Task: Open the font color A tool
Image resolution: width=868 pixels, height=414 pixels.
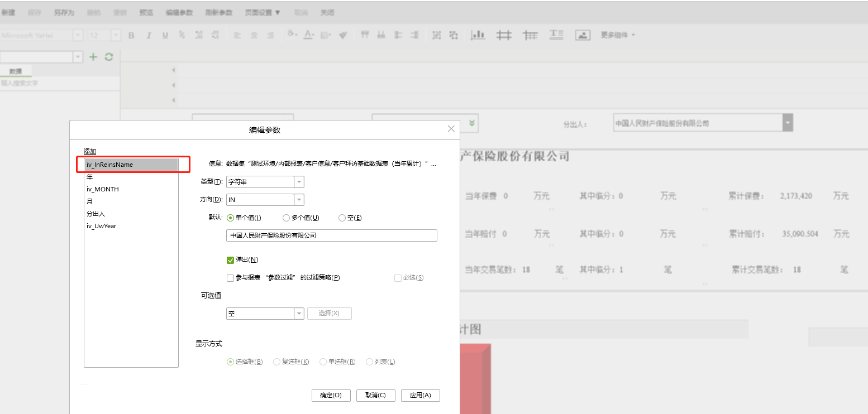Action: [x=308, y=35]
